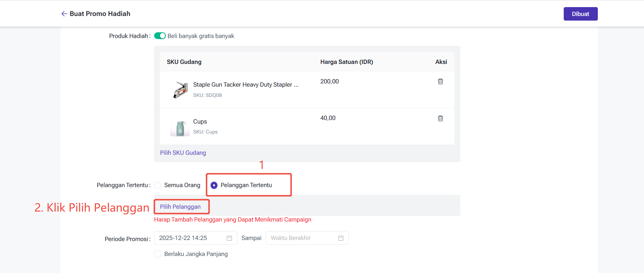Click the Waktu Berakhir end date input
The width and height of the screenshot is (644, 273).
coord(302,238)
